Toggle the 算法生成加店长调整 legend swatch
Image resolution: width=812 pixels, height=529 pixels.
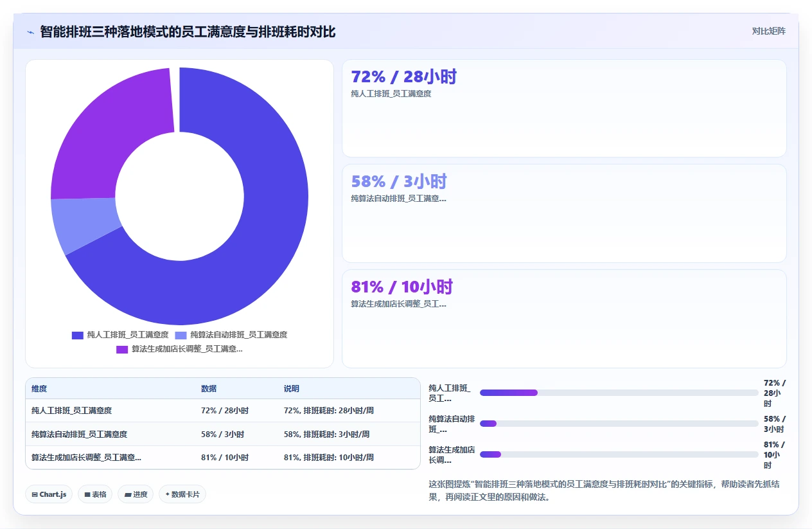click(122, 349)
